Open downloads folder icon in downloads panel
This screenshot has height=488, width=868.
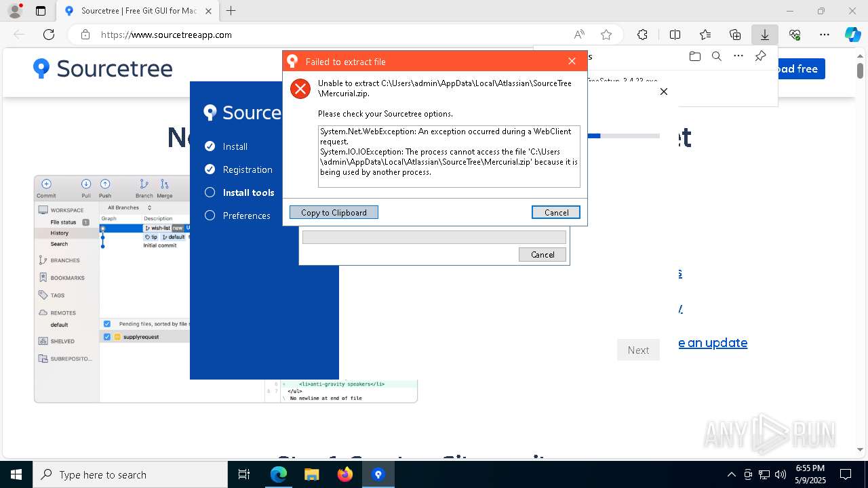point(694,56)
